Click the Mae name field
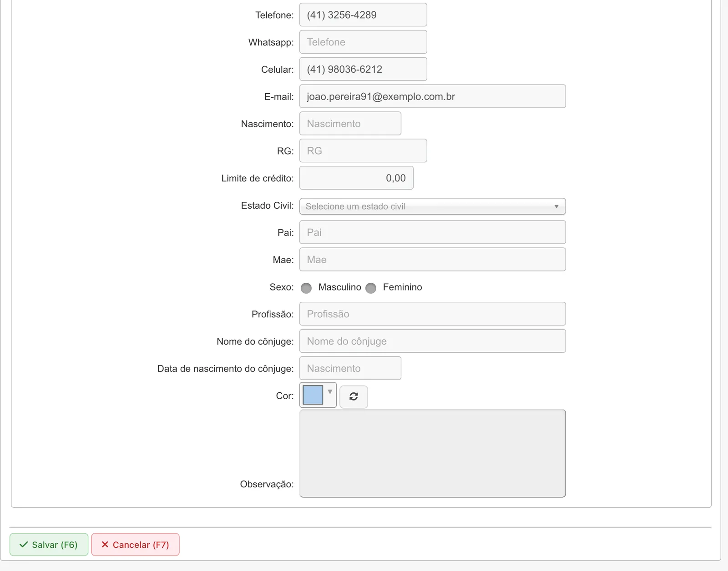 [x=432, y=260]
